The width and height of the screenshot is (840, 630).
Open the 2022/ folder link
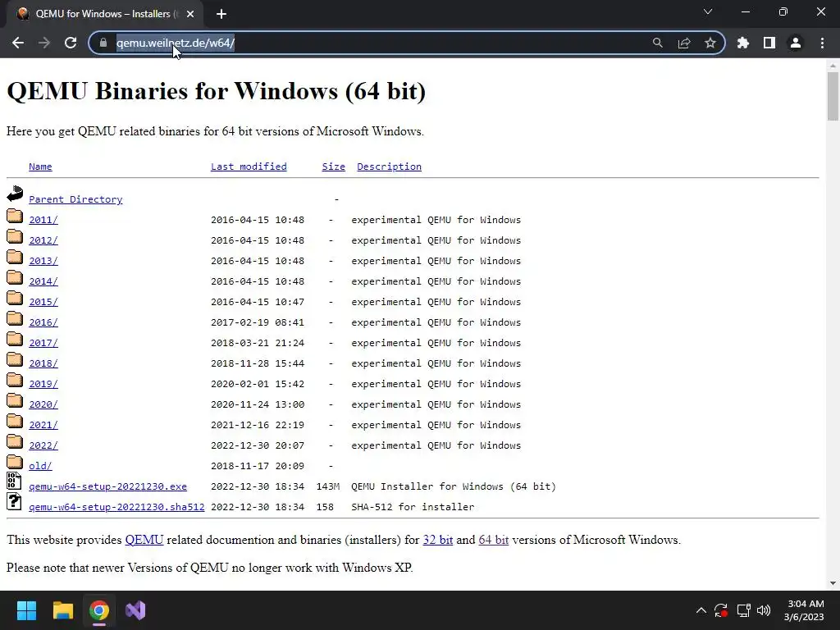coord(43,445)
